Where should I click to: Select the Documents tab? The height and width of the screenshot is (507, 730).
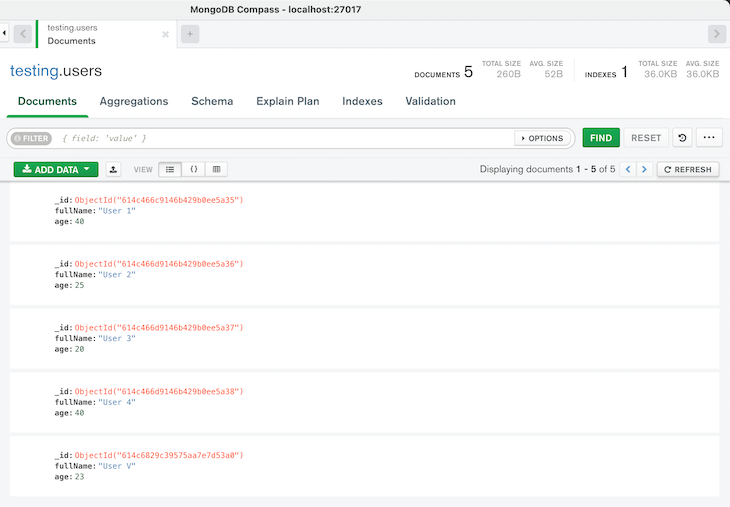(x=47, y=101)
